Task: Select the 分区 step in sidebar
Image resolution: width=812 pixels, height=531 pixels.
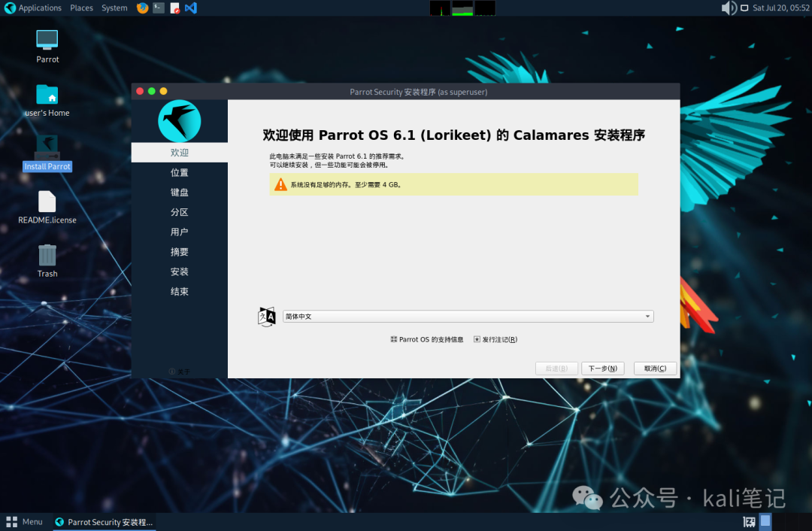Action: coord(179,212)
